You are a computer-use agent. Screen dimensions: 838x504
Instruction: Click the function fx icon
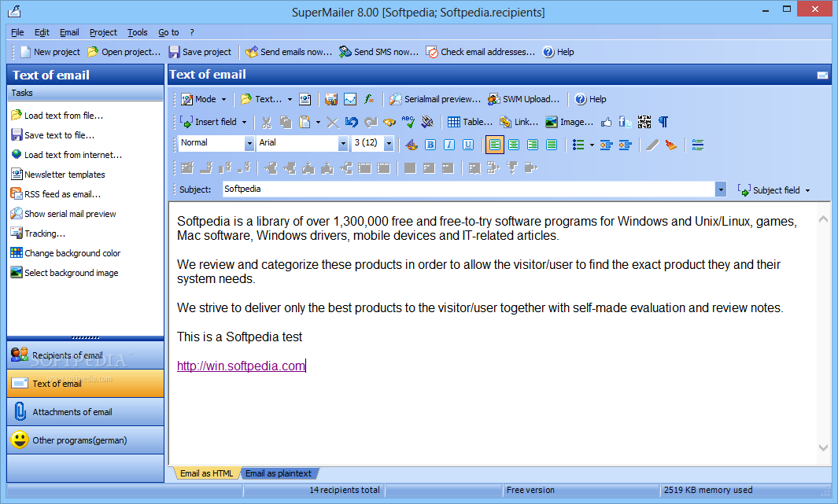coord(369,99)
